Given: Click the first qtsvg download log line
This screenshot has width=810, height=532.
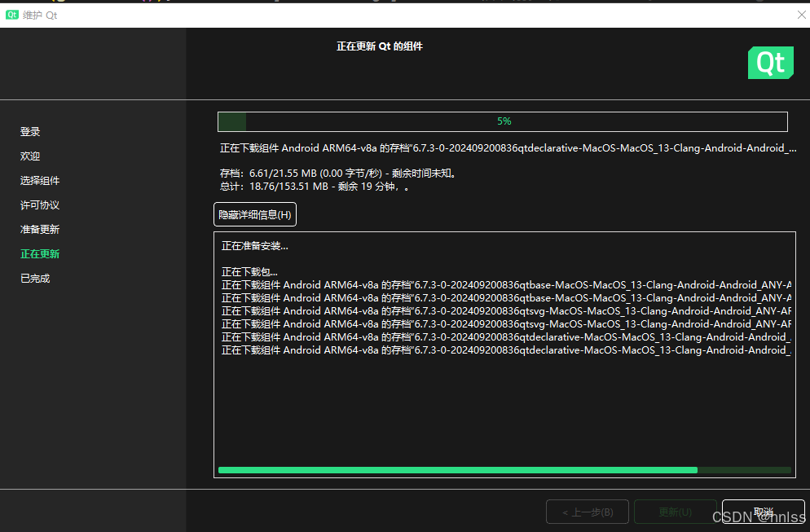Looking at the screenshot, I should (506, 311).
